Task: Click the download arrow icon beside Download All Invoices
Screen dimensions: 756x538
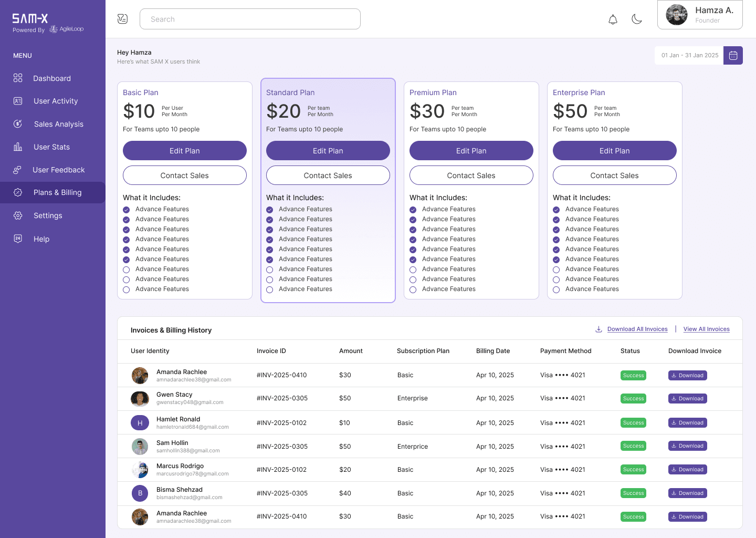Action: (x=598, y=329)
